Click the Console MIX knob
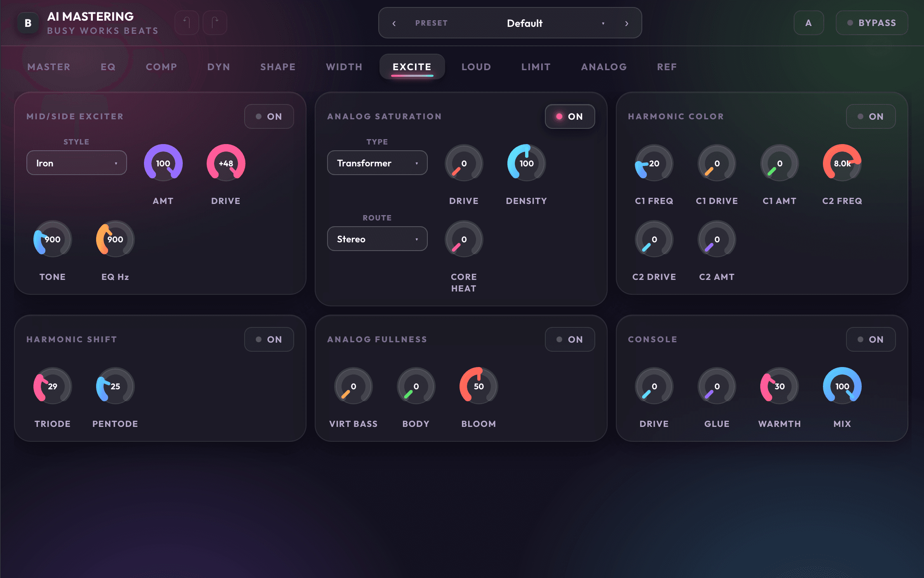The image size is (924, 578). click(x=842, y=386)
